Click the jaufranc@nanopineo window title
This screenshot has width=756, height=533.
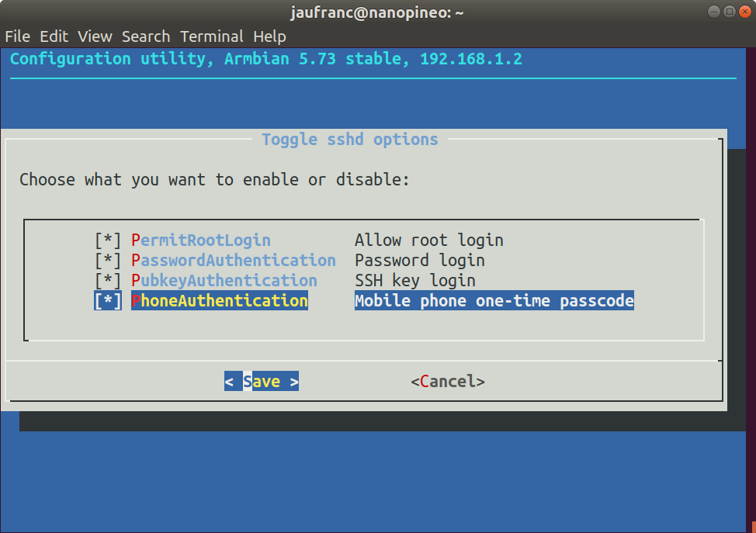tap(377, 12)
